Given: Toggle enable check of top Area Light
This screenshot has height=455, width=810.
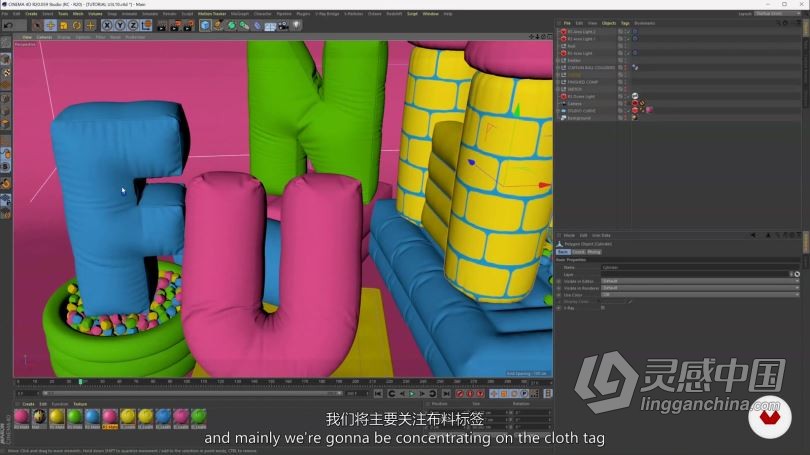Looking at the screenshot, I should click(628, 32).
